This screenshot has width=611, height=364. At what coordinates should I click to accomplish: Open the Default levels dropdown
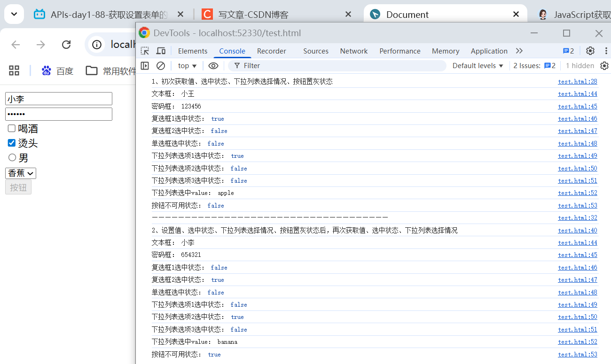(478, 66)
